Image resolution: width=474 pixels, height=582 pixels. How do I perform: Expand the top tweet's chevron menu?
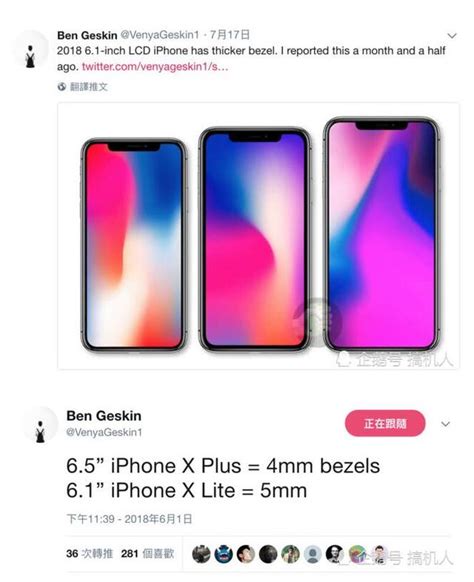click(x=452, y=36)
